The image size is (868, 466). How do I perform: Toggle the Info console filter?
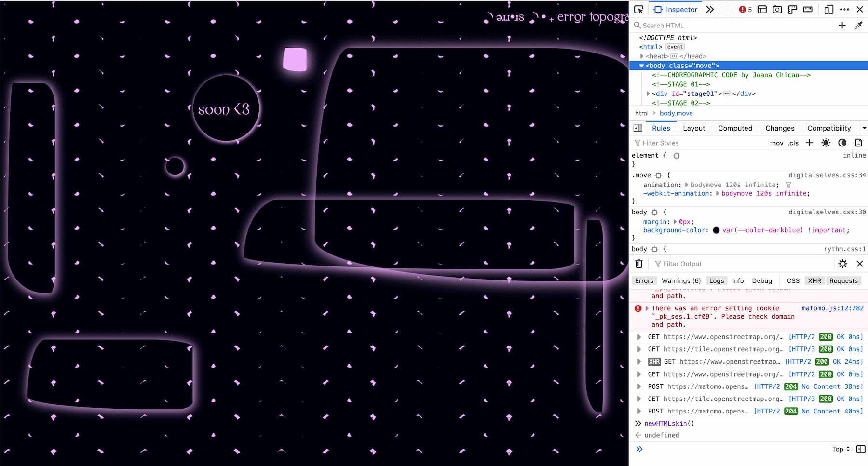(x=738, y=281)
